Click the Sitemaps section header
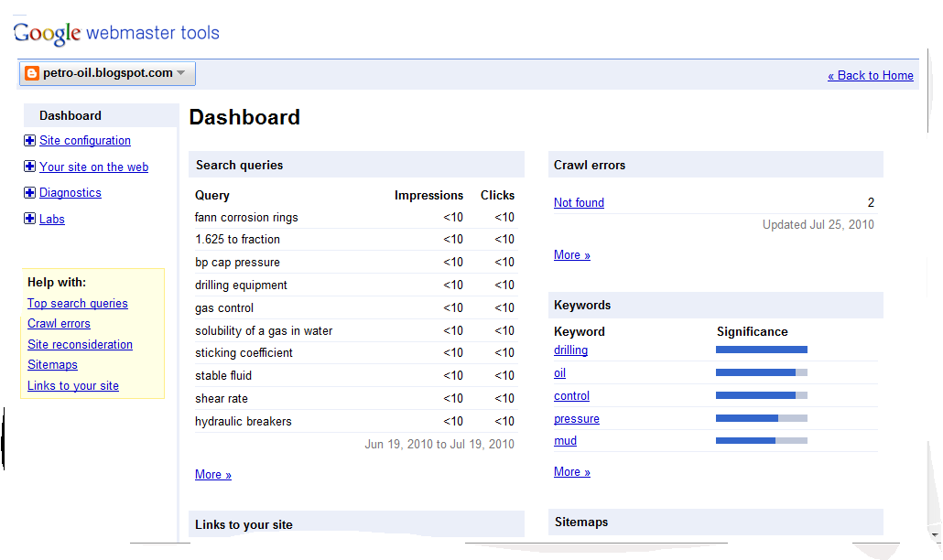This screenshot has height=560, width=943. (x=716, y=522)
